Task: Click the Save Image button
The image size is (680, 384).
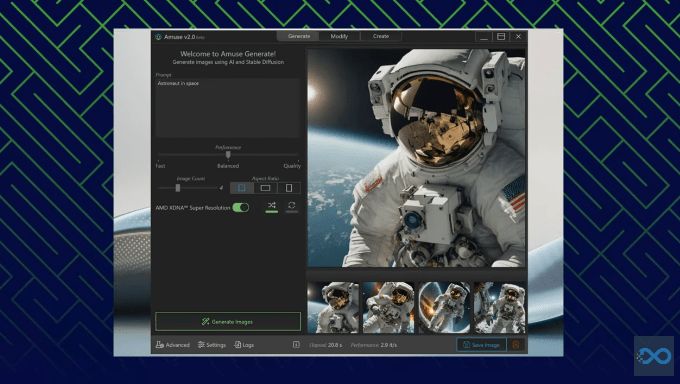Action: tap(481, 345)
